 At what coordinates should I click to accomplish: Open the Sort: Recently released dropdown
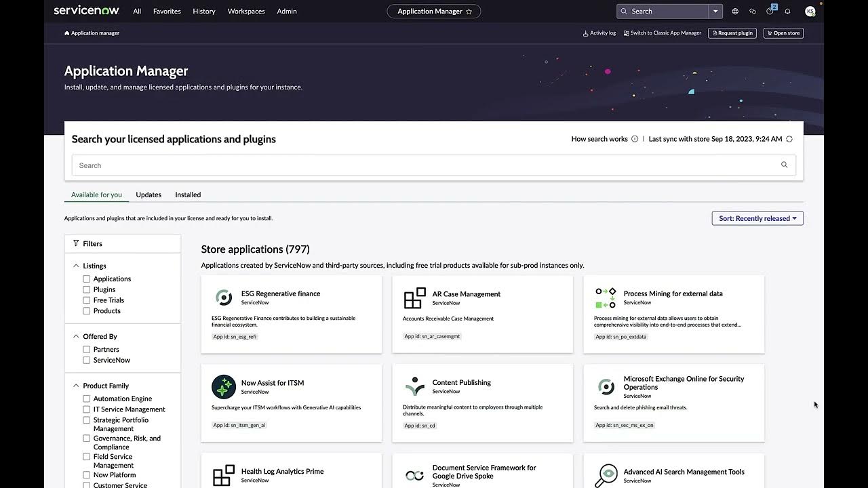click(x=757, y=218)
